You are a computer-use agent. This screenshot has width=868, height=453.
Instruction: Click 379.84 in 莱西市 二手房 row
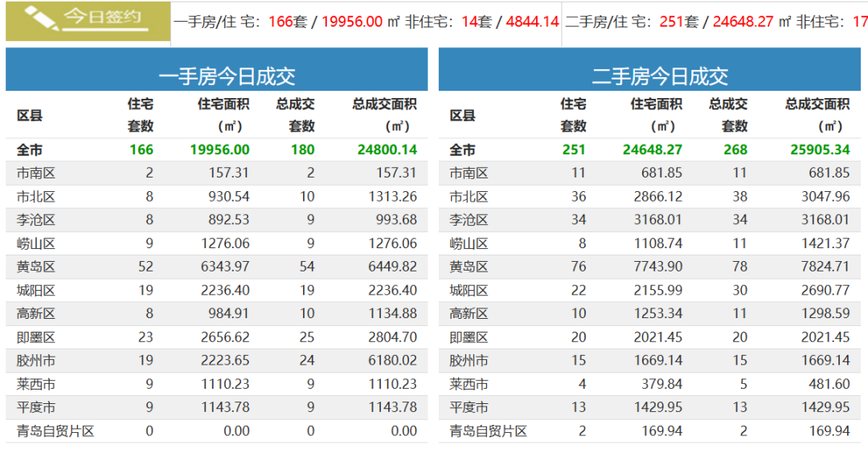[661, 384]
